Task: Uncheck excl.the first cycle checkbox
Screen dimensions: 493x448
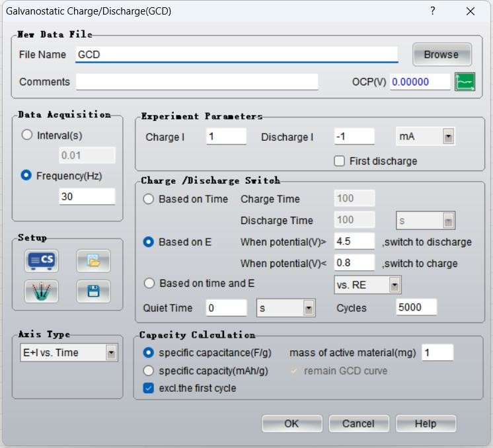Action: pyautogui.click(x=149, y=389)
